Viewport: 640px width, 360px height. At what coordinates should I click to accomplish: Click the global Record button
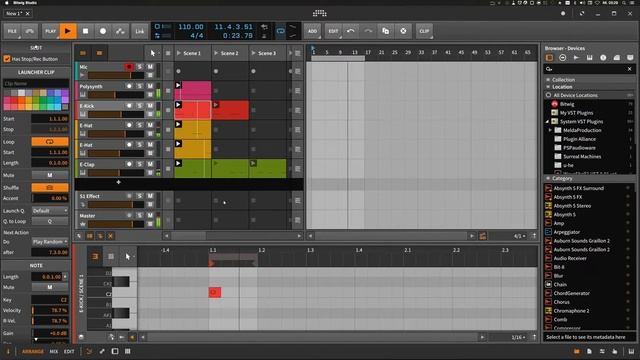pyautogui.click(x=103, y=31)
